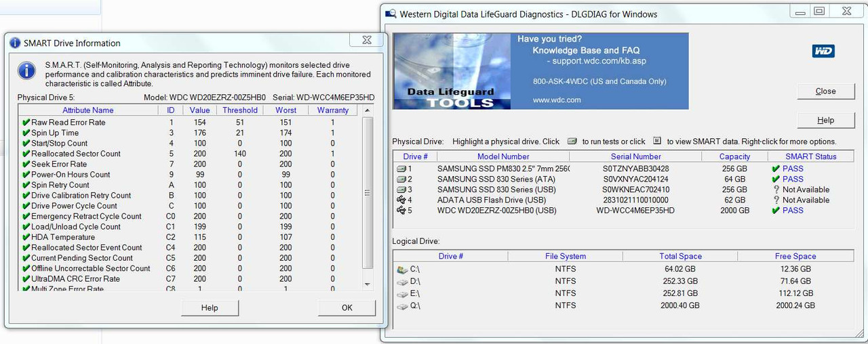Select SAMSUNG SSD 830 Series (ATA) row
Image resolution: width=868 pixels, height=344 pixels.
(623, 179)
